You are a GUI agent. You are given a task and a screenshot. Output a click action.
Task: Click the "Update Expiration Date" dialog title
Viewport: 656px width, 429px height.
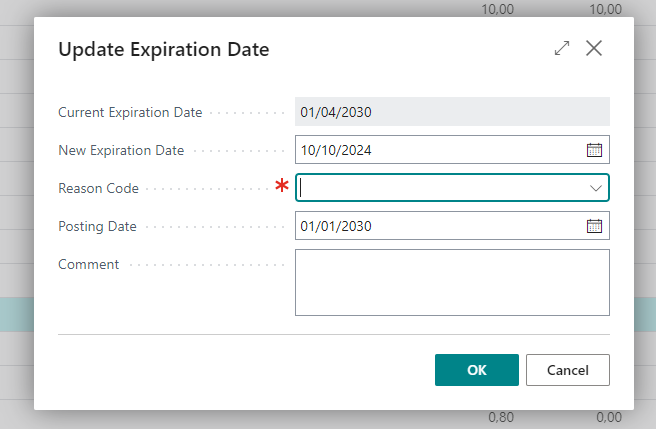(x=163, y=49)
